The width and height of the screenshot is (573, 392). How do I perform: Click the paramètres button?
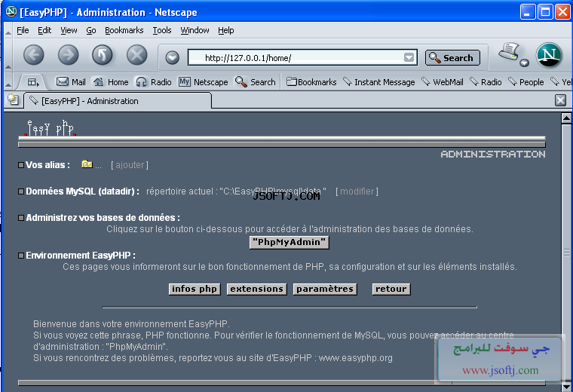pyautogui.click(x=325, y=289)
